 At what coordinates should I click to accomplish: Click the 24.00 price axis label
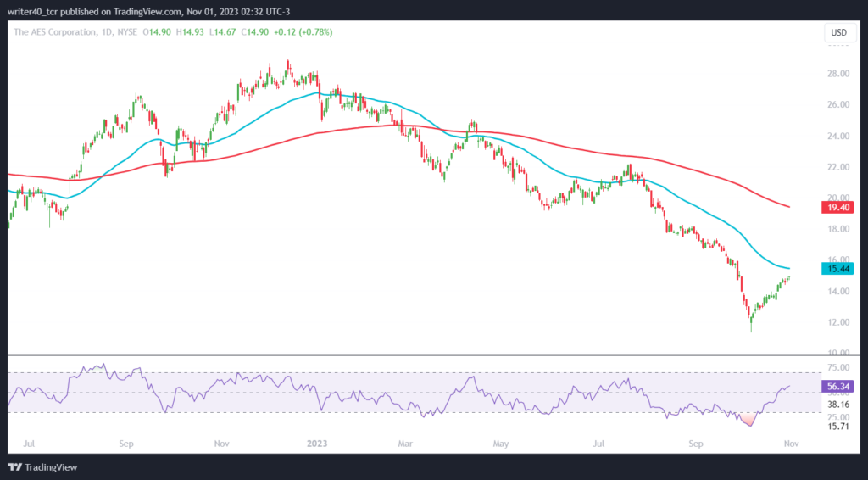tap(838, 137)
